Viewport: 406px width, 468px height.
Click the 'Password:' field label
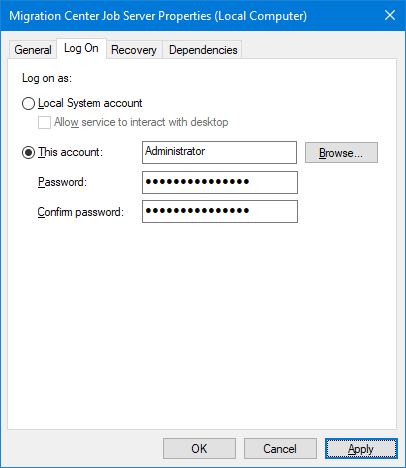click(x=62, y=182)
